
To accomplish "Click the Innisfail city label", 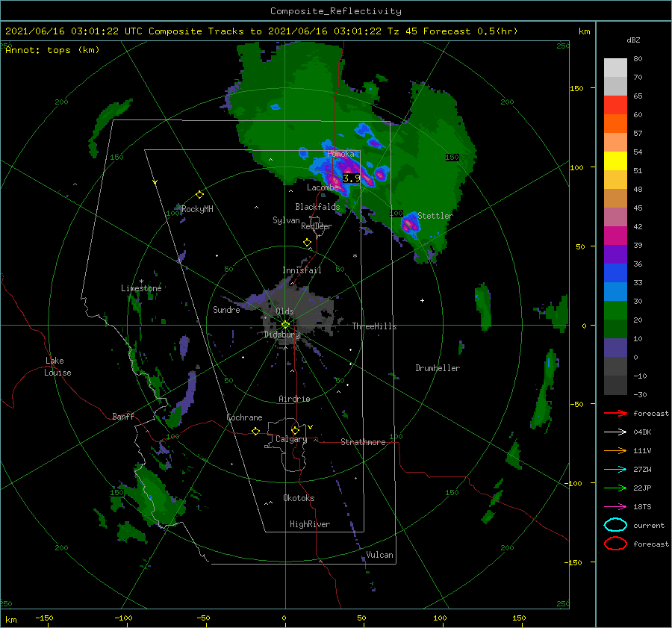I will (302, 270).
